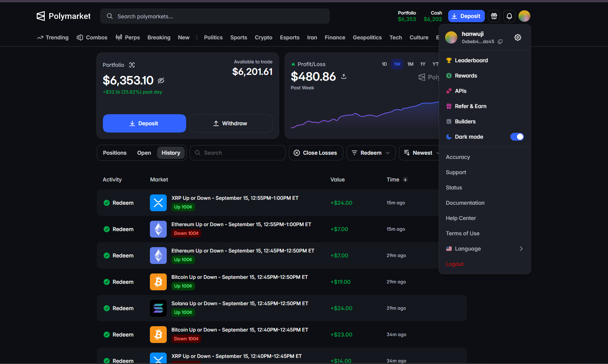Image resolution: width=608 pixels, height=364 pixels.
Task: Click the Deposit button in portfolio card
Action: pos(145,123)
